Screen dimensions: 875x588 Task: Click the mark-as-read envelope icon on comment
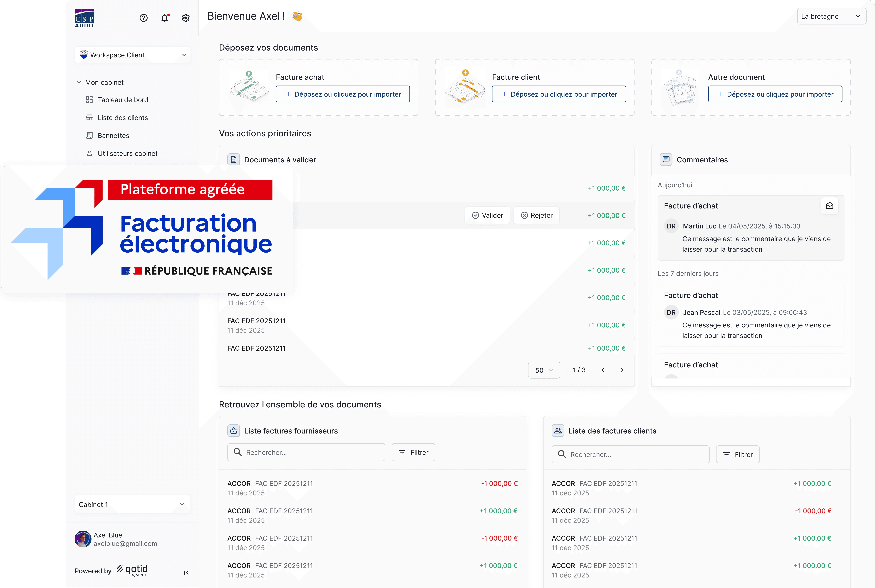(829, 206)
